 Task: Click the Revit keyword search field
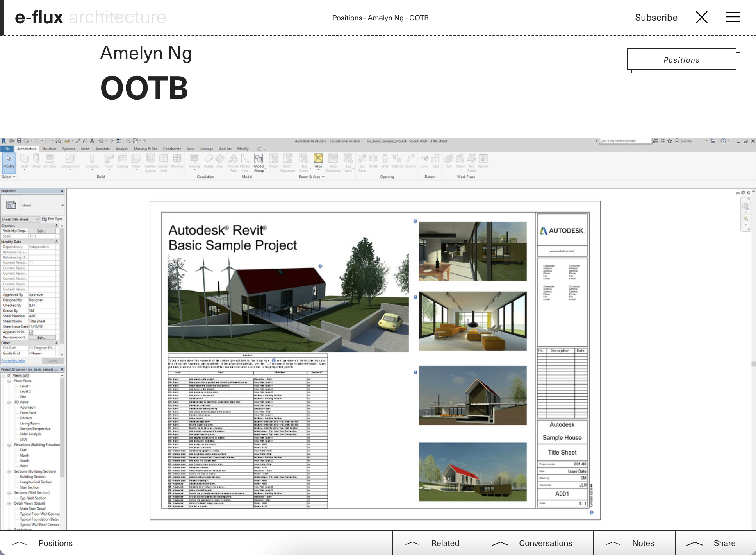(625, 141)
